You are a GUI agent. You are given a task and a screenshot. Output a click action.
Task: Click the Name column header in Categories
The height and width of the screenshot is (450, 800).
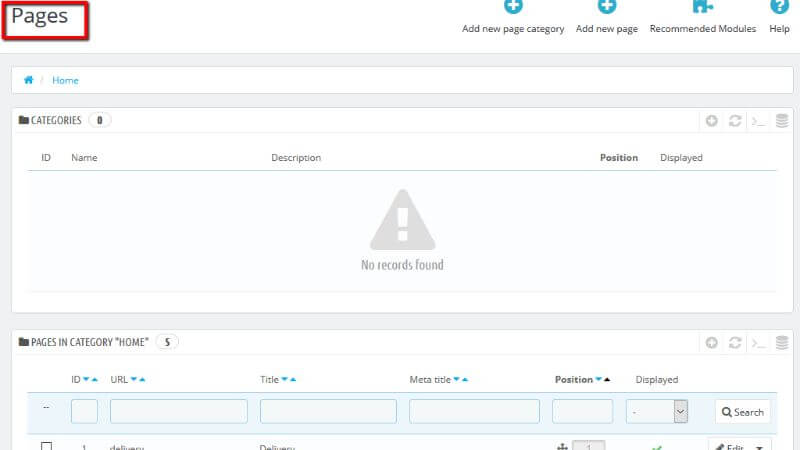point(84,158)
